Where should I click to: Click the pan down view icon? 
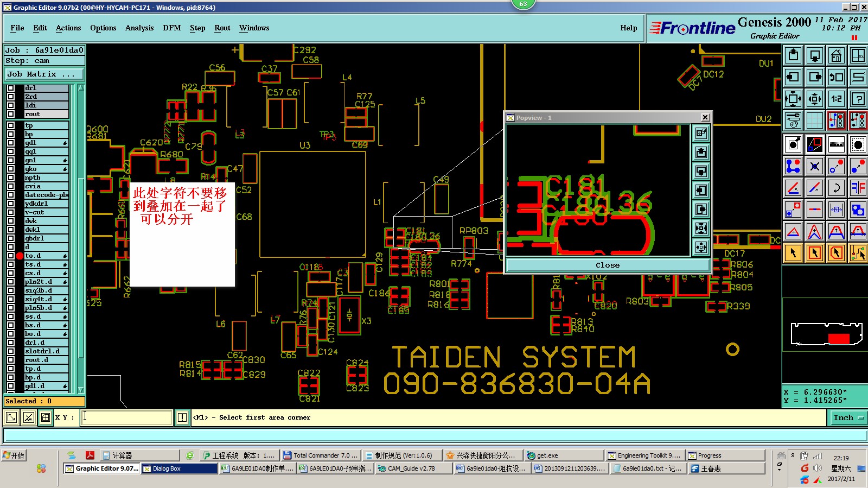point(815,55)
